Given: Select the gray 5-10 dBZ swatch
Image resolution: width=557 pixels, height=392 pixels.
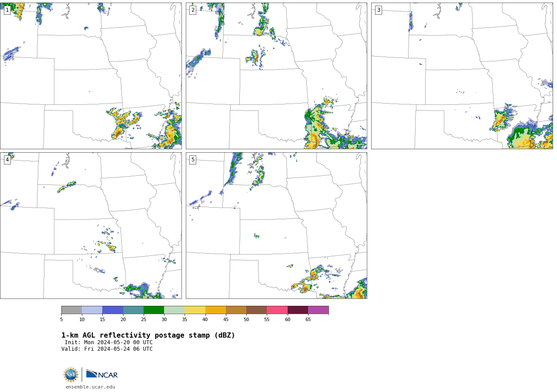Looking at the screenshot, I should coord(71,310).
